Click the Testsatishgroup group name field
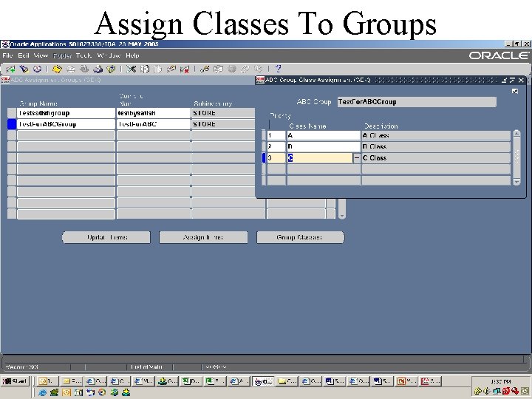Image resolution: width=532 pixels, height=399 pixels. click(66, 113)
